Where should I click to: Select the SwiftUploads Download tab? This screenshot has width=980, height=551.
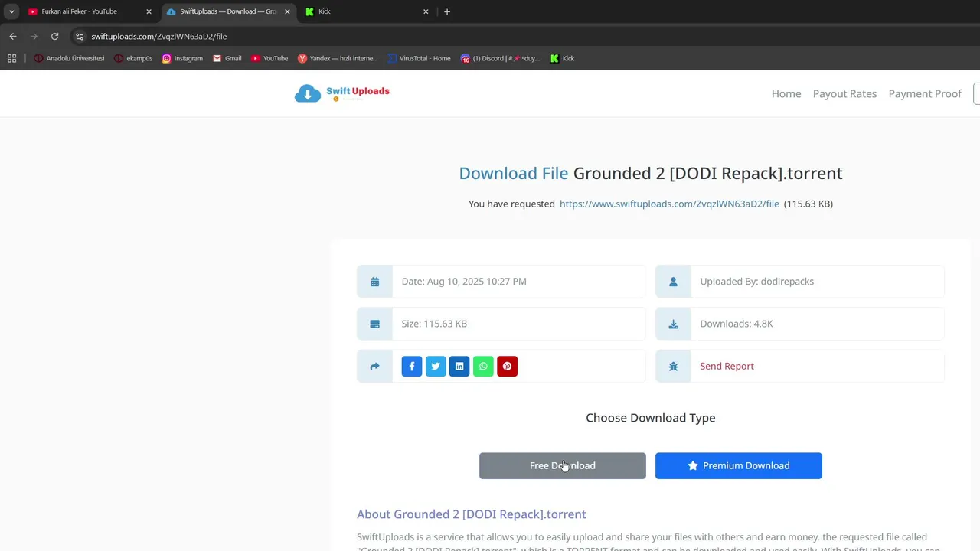coord(229,11)
